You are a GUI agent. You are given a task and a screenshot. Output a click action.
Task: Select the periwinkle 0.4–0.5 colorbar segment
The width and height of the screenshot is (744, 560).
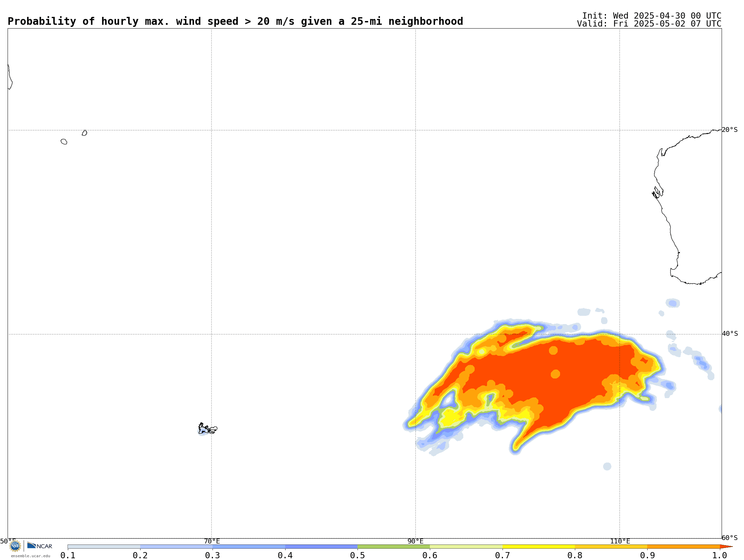click(321, 547)
